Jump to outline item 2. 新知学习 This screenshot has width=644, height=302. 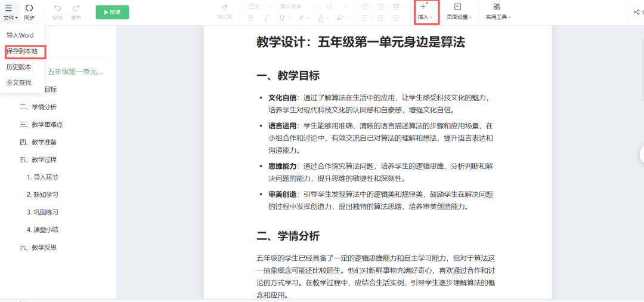(x=42, y=195)
